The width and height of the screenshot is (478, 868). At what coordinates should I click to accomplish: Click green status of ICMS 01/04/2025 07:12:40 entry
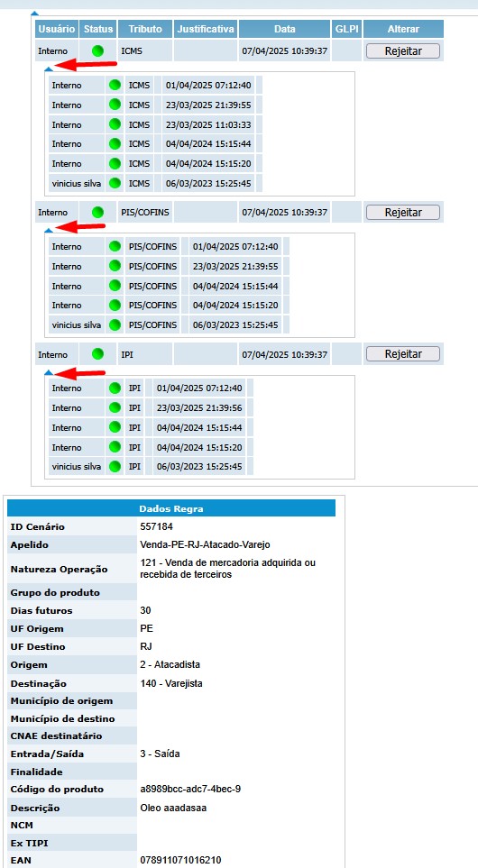115,86
